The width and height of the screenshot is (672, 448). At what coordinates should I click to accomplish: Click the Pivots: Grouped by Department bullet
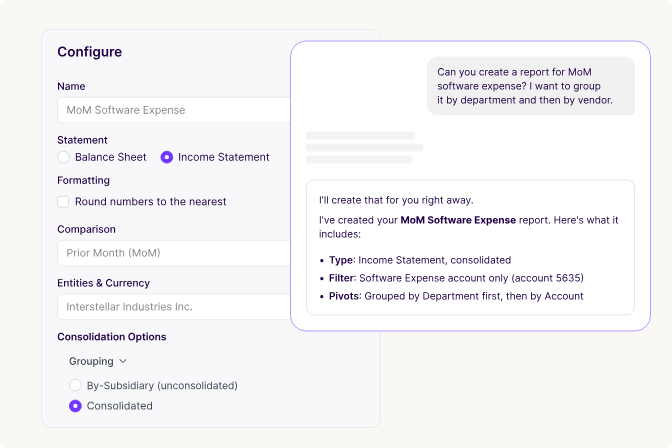point(456,296)
